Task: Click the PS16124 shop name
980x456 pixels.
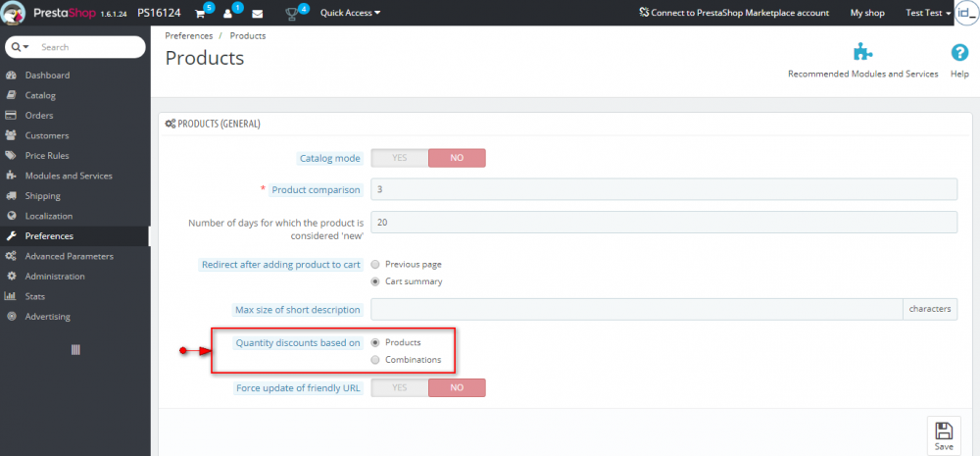Action: pos(160,13)
